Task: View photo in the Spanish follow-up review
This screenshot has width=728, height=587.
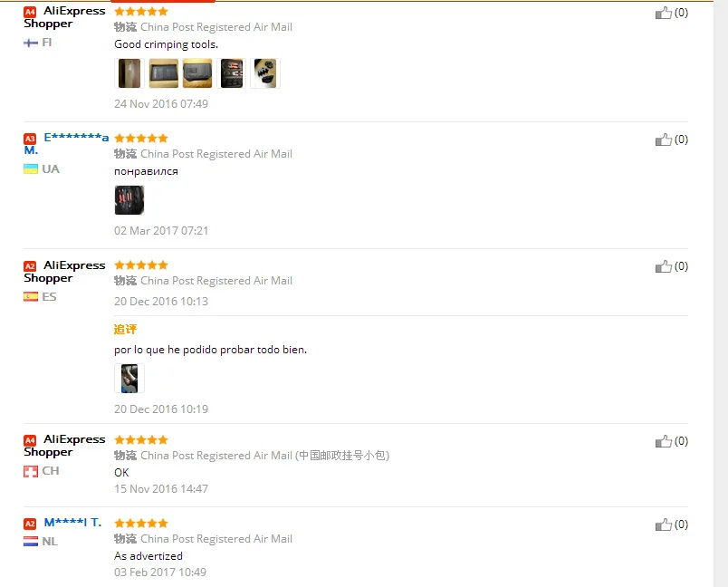Action: click(129, 379)
